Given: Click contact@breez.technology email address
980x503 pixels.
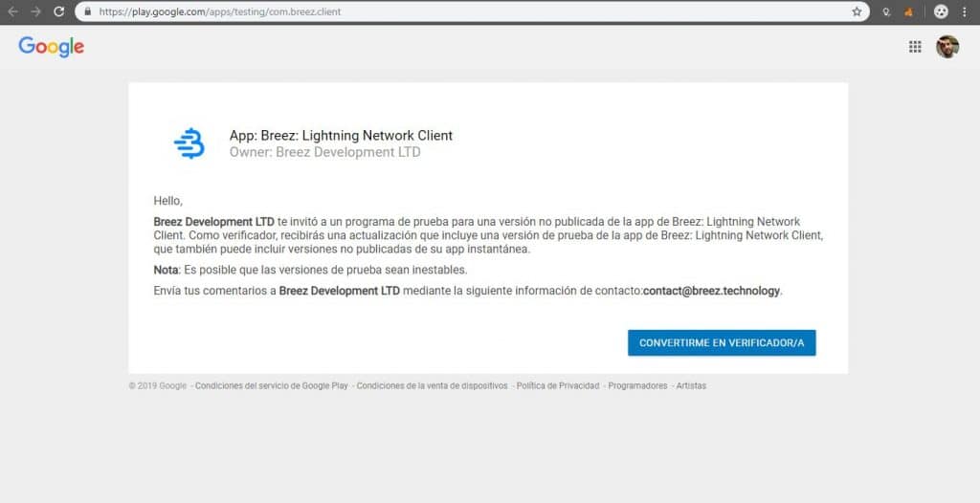Looking at the screenshot, I should tap(711, 291).
